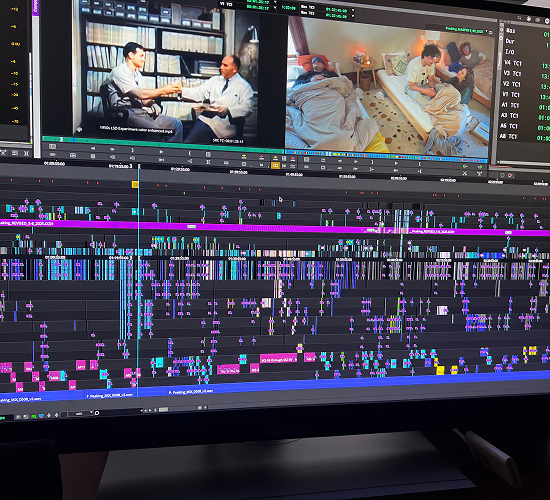Screen dimensions: 550x500
Task: Open the timeline view dropdown at bottom
Action: 80,414
